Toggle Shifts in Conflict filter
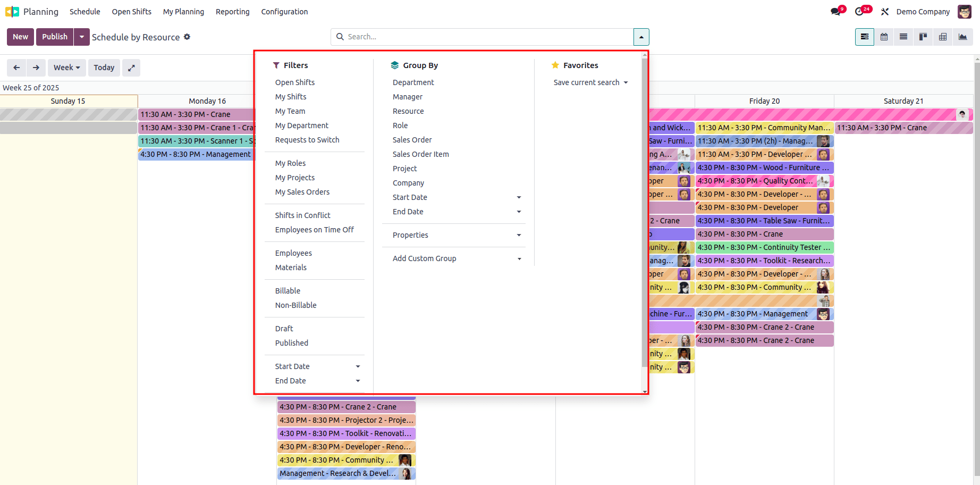Viewport: 980px width, 485px height. [x=303, y=215]
